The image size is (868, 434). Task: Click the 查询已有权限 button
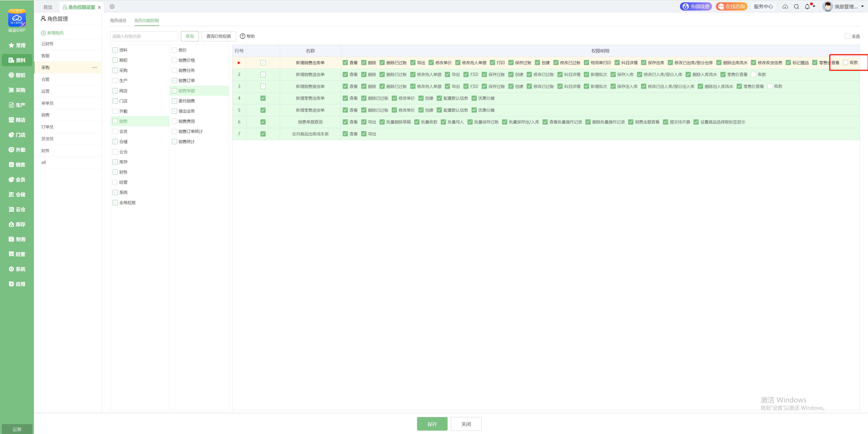tap(219, 36)
